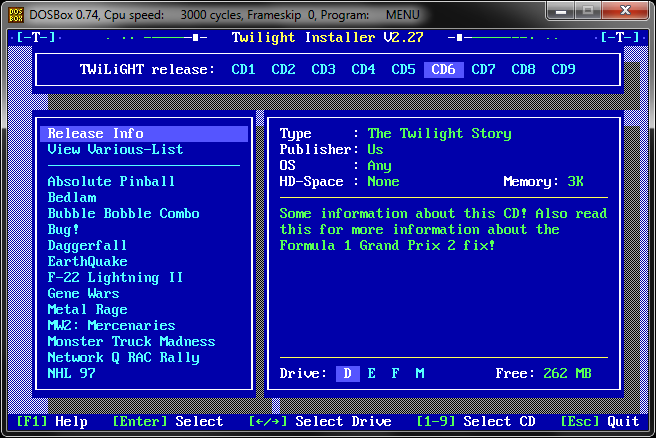Choose EarthQuake list entry
This screenshot has width=656, height=438.
tap(87, 261)
